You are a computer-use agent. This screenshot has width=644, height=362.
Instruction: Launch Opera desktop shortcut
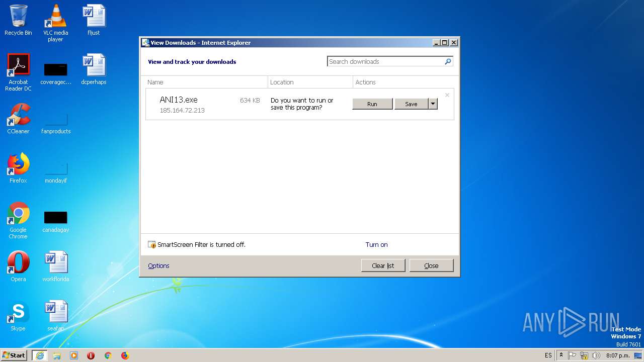coord(18,266)
